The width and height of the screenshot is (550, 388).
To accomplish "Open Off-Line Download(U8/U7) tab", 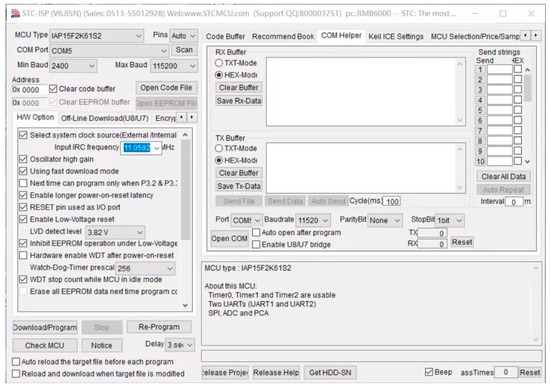I will coord(105,118).
